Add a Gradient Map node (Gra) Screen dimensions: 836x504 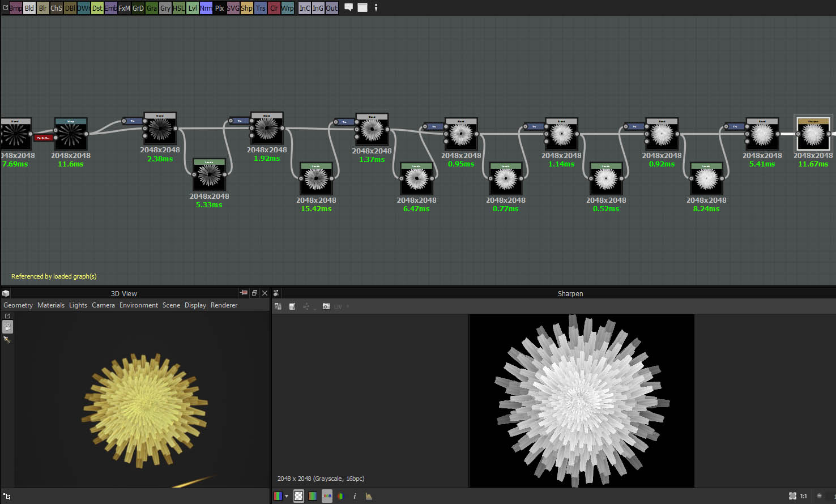click(151, 8)
